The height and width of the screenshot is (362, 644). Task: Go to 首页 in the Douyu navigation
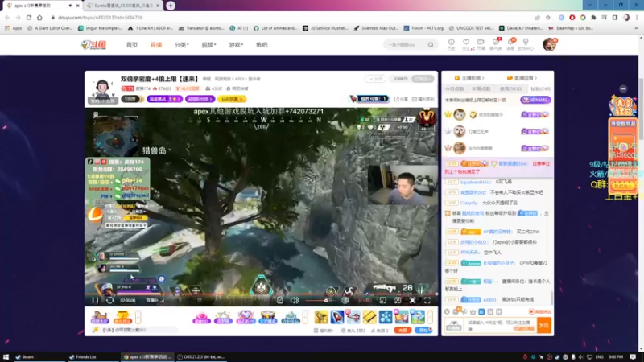click(x=132, y=45)
